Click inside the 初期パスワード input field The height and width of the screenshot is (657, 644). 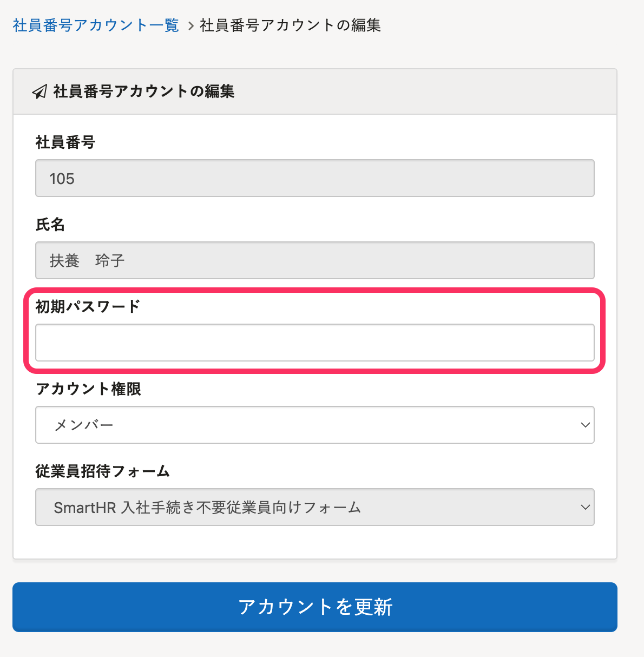point(315,343)
